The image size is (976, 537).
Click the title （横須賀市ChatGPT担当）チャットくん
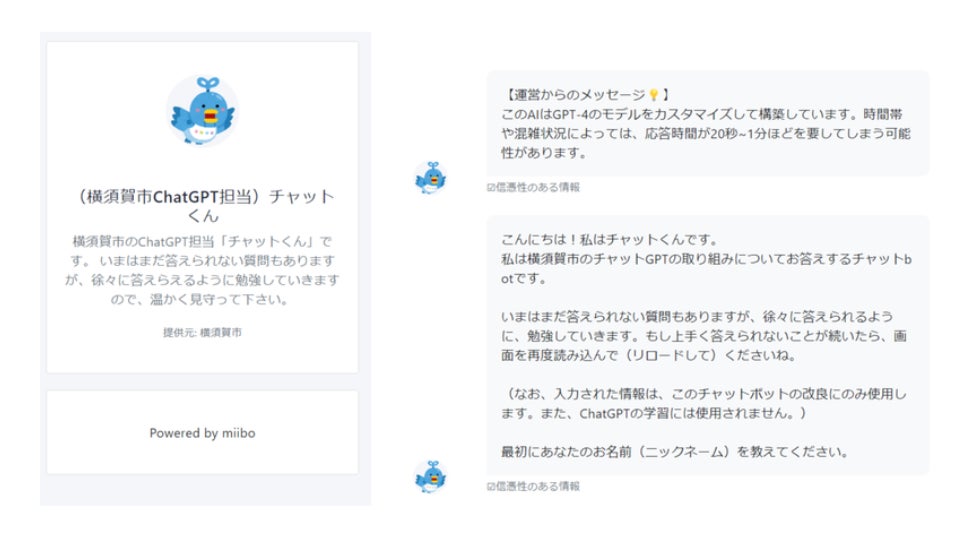click(x=203, y=206)
